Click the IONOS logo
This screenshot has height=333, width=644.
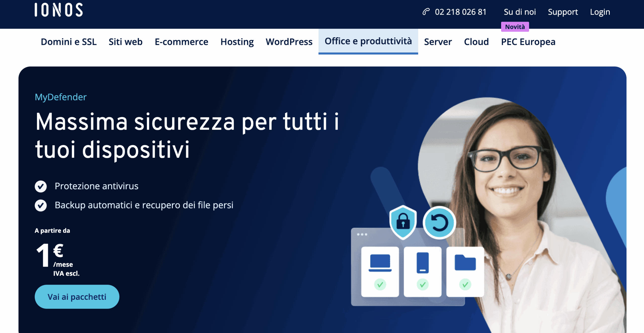click(59, 10)
